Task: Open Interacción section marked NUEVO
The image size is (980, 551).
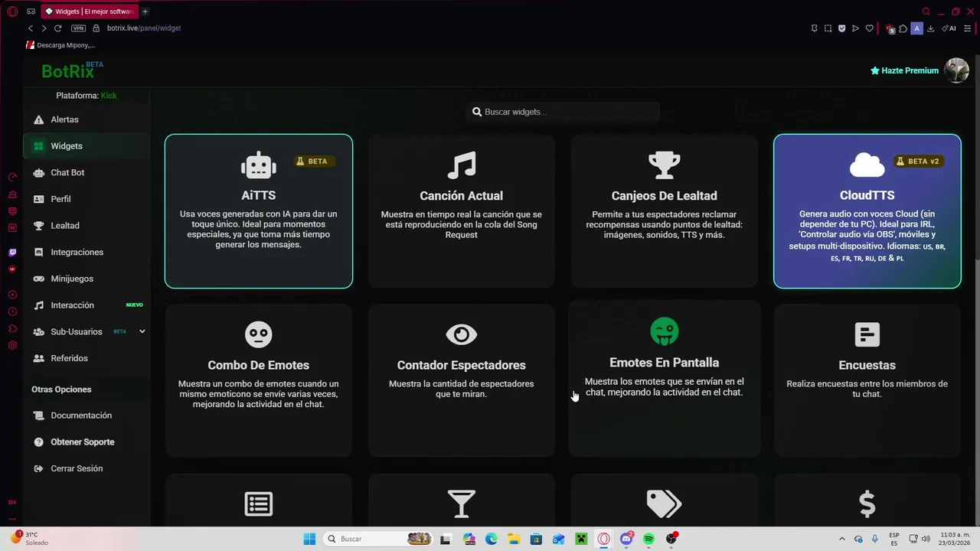Action: pyautogui.click(x=87, y=305)
